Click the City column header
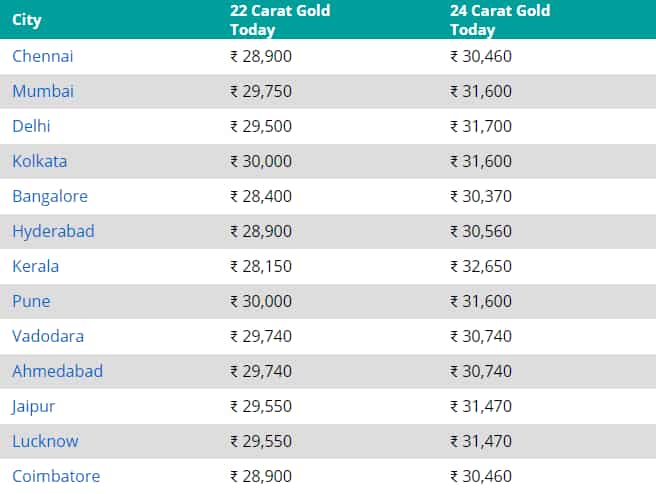656x494 pixels. [x=27, y=20]
